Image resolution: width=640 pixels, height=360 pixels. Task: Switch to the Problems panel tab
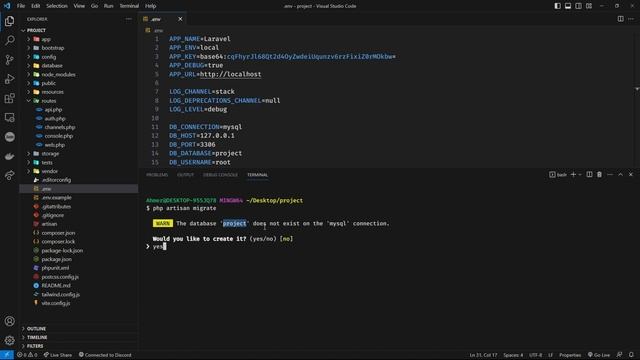157,175
